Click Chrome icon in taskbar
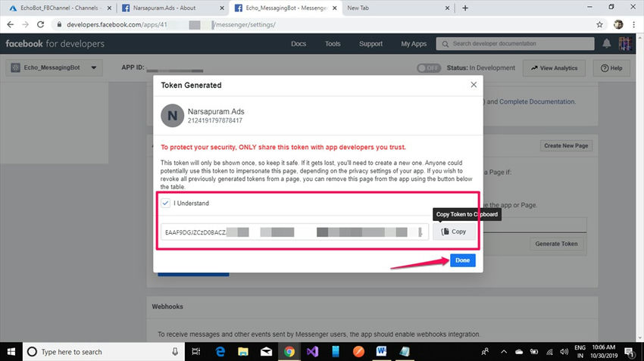The width and height of the screenshot is (644, 361). 289,352
